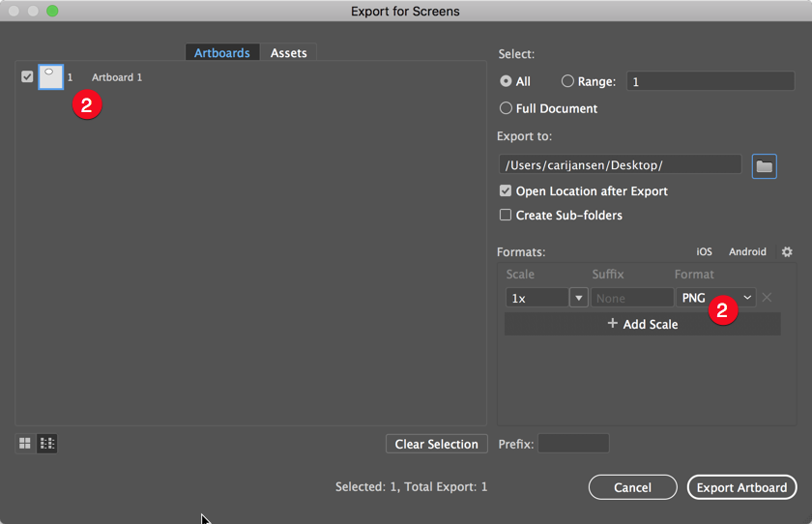Expand the PNG format dropdown
812x524 pixels.
[x=747, y=298]
